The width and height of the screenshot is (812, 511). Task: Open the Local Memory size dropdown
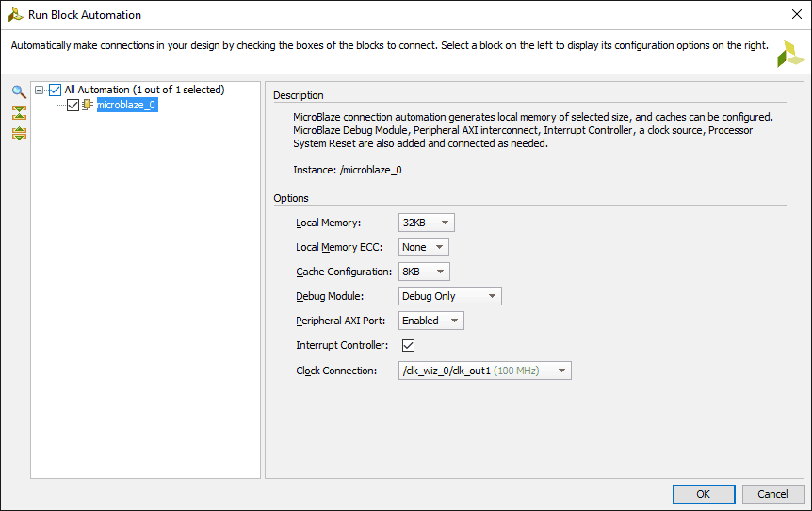[427, 223]
